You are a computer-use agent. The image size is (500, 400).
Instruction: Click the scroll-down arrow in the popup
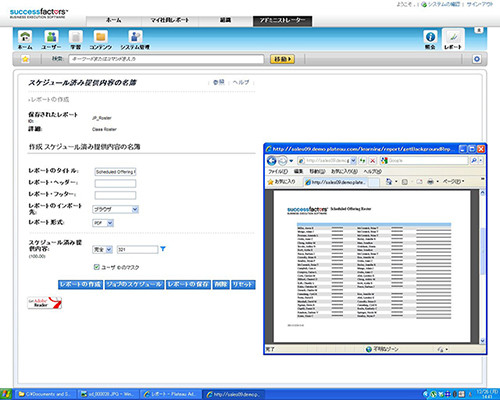[482, 341]
